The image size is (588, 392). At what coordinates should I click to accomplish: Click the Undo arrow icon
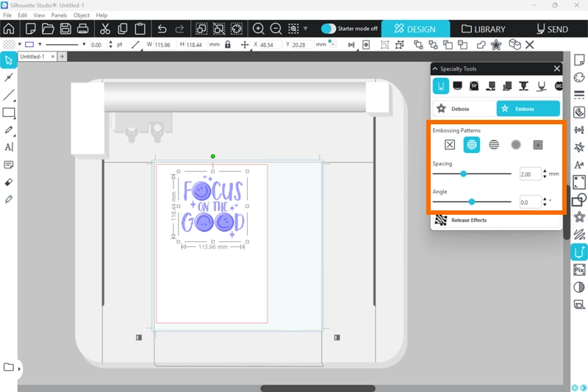pos(162,29)
